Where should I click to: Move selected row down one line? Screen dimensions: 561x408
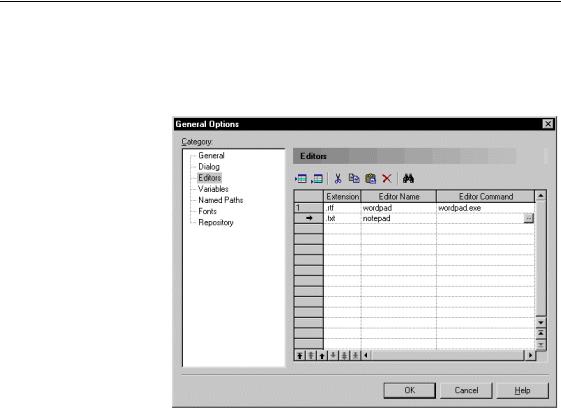333,355
